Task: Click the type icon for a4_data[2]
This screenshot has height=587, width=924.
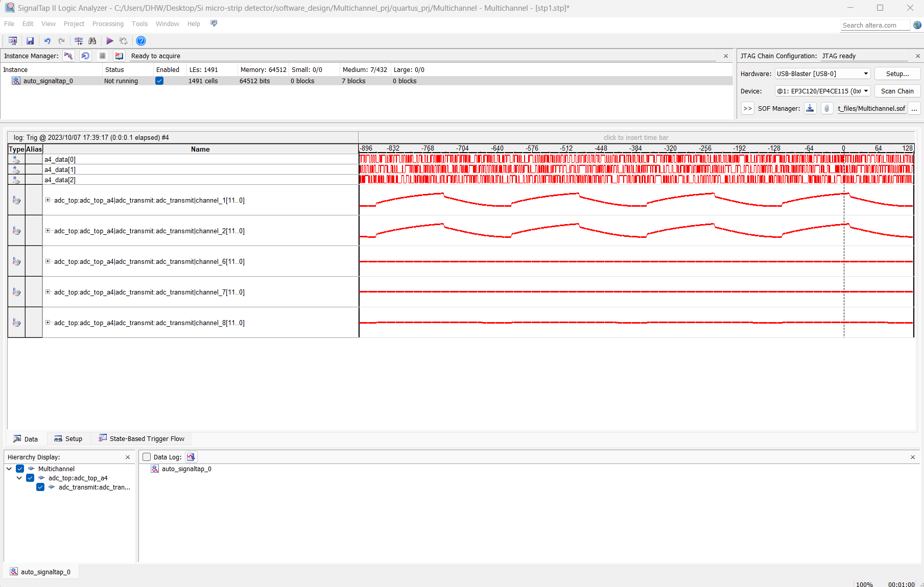Action: (16, 180)
